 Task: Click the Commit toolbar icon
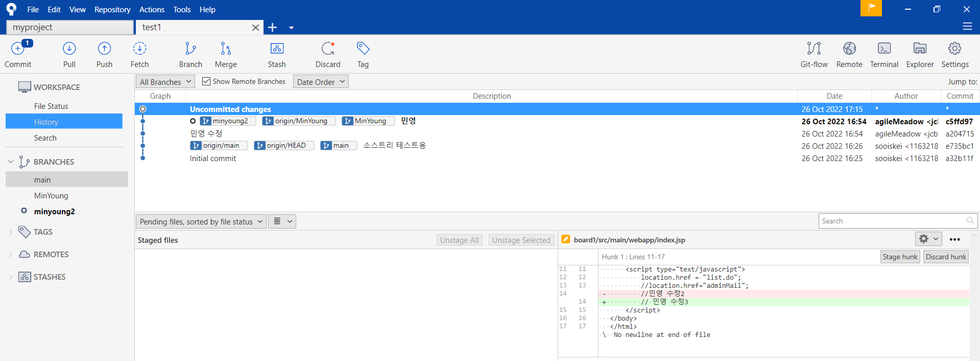pyautogui.click(x=18, y=49)
